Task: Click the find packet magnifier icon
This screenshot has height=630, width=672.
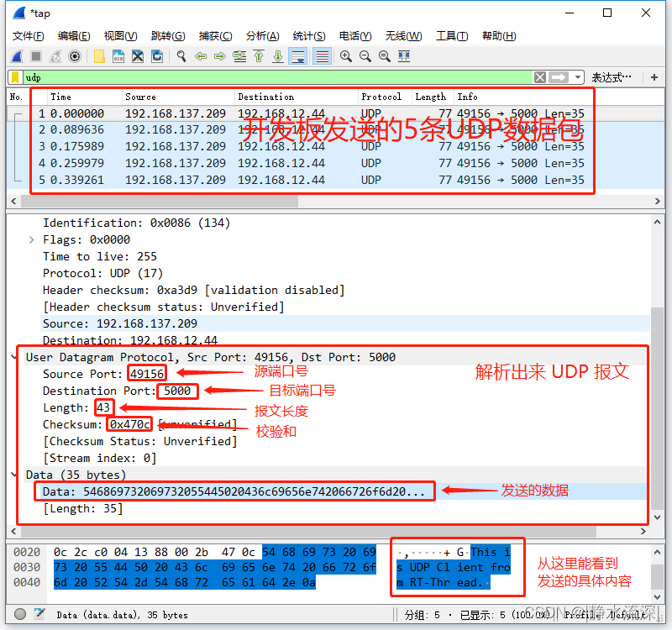Action: (181, 56)
